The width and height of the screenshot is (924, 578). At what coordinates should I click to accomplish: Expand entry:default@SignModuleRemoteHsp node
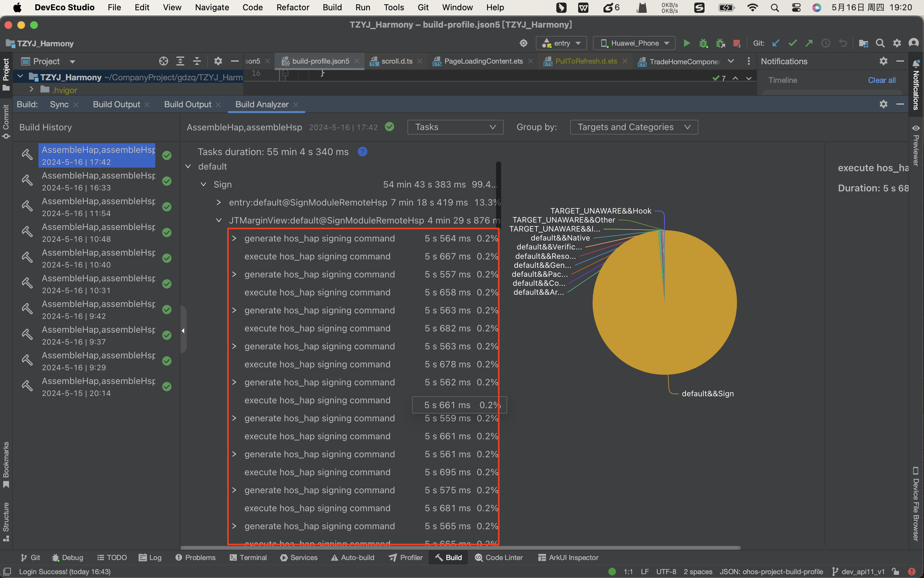click(x=219, y=202)
